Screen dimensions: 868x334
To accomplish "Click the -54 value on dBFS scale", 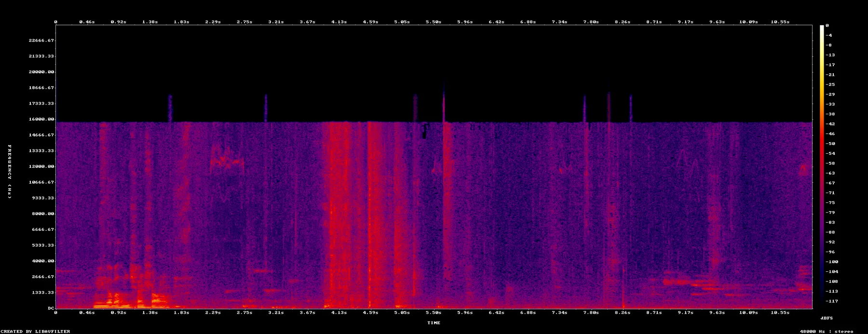I will click(830, 154).
